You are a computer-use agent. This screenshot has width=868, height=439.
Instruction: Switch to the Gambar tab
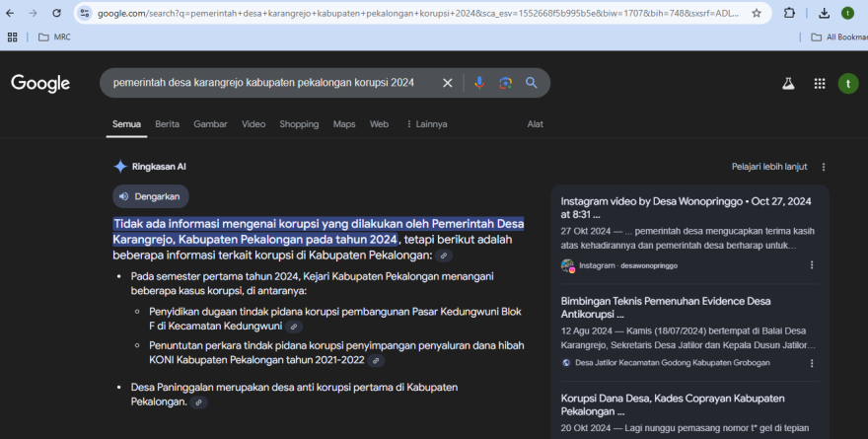[210, 124]
